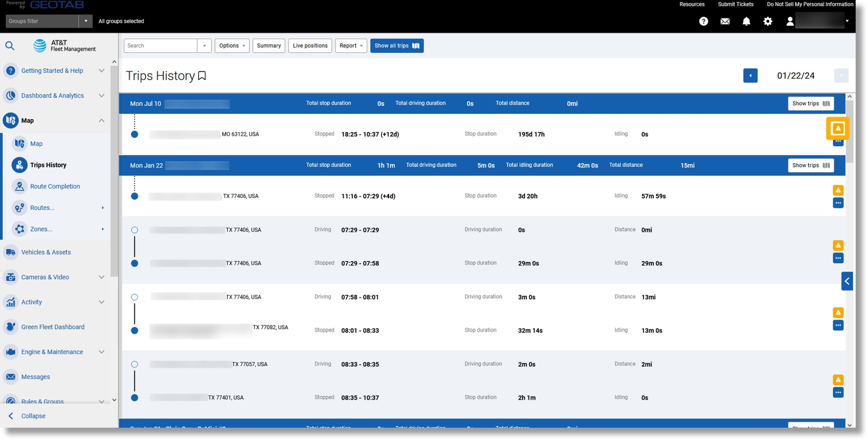Click the Cameras & Video icon
The height and width of the screenshot is (440, 868).
click(11, 277)
